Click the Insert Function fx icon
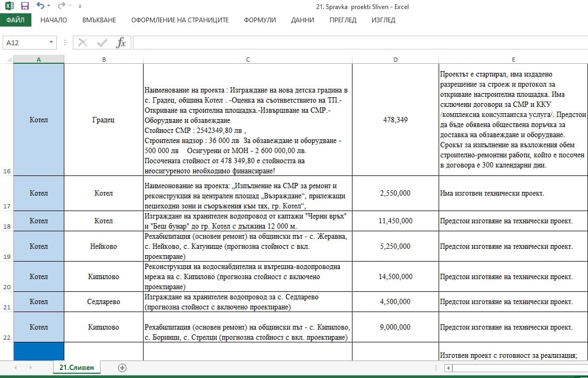Screen dimensions: 588x378 click(121, 43)
